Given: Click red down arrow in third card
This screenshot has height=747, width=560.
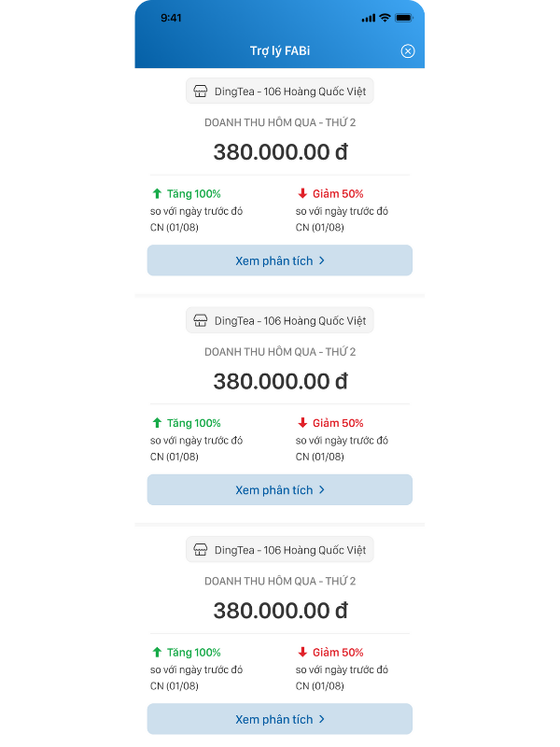Looking at the screenshot, I should [x=302, y=652].
